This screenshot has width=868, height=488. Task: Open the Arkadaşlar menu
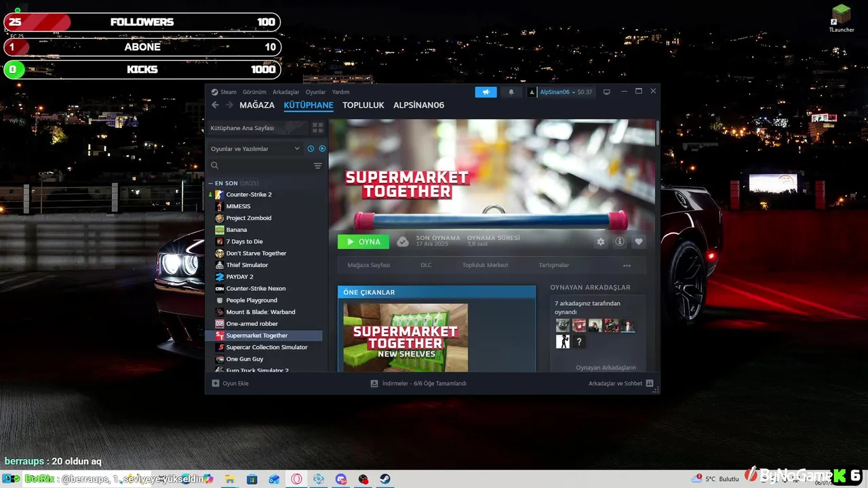pos(285,92)
